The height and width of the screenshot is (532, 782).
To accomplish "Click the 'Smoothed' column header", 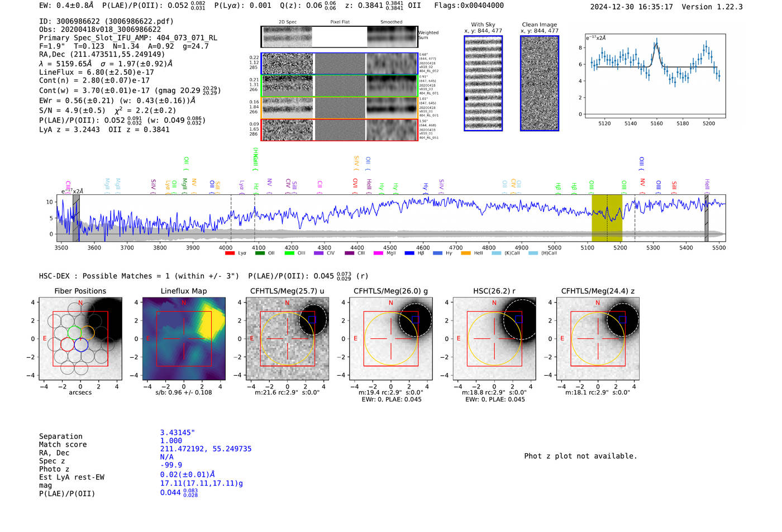I will (x=391, y=22).
